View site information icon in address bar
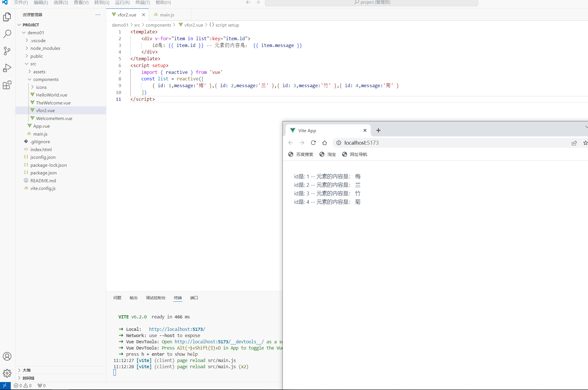This screenshot has height=390, width=588. [x=339, y=143]
